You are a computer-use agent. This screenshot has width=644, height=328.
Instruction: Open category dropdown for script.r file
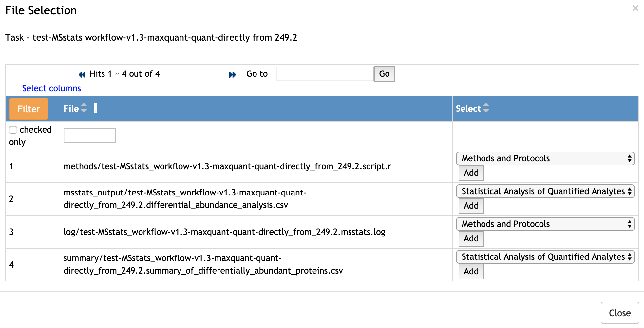pos(545,159)
